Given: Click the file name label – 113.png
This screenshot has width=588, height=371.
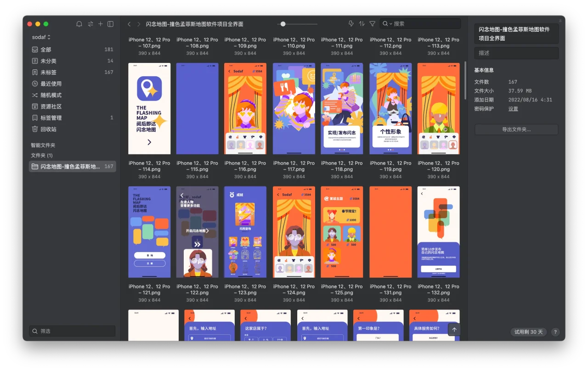Looking at the screenshot, I should pyautogui.click(x=438, y=43).
